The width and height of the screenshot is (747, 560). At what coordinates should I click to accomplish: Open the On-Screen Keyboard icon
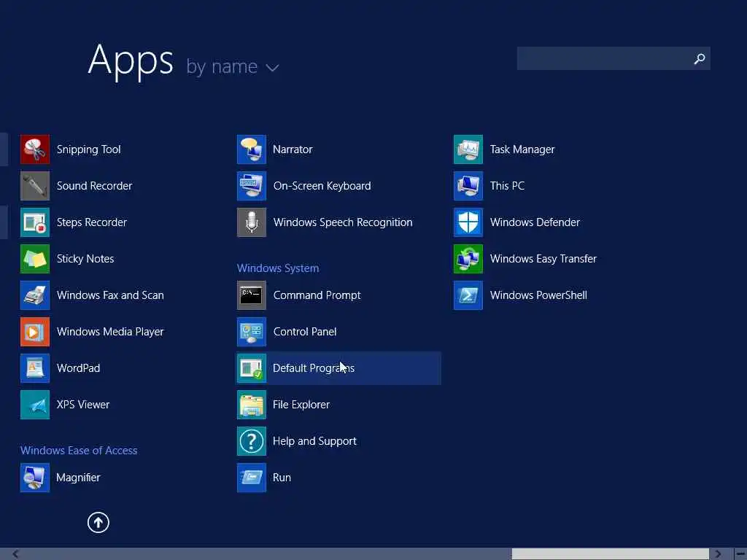tap(252, 186)
